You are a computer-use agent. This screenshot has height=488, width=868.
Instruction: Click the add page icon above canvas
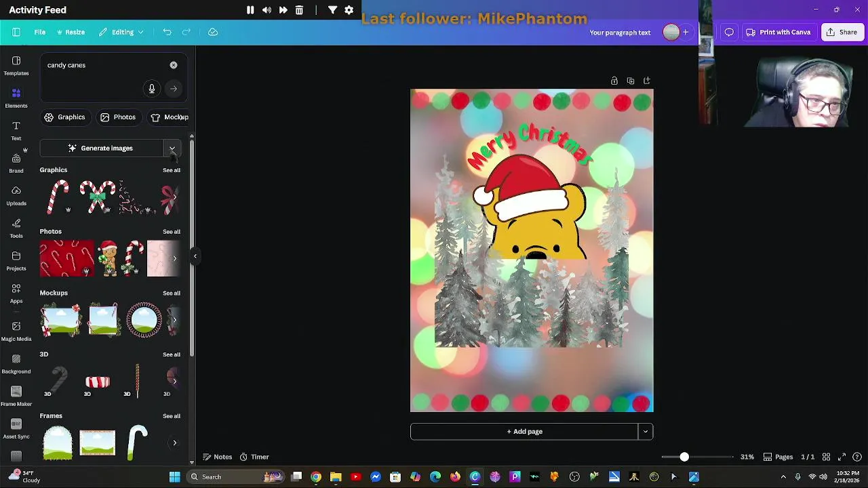point(647,81)
